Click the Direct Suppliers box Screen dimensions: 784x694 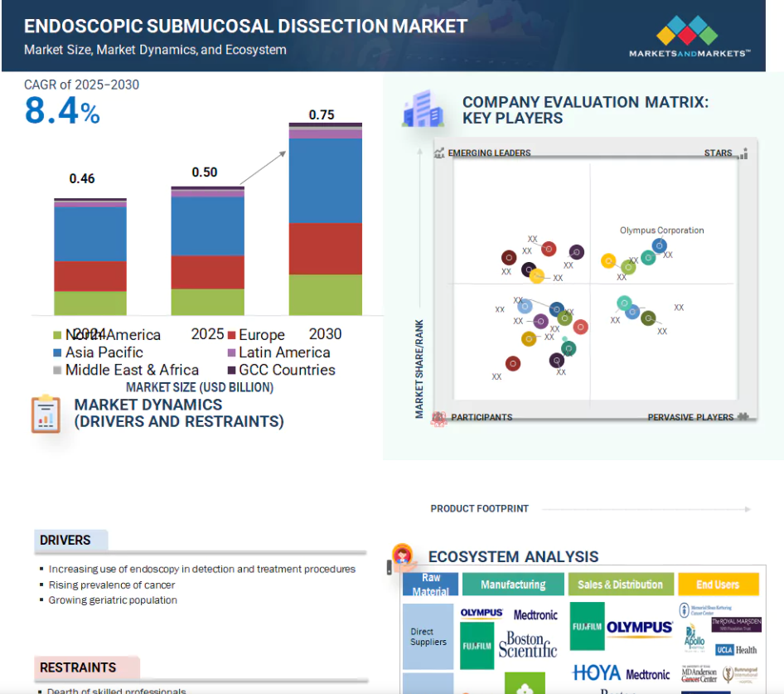click(x=430, y=637)
